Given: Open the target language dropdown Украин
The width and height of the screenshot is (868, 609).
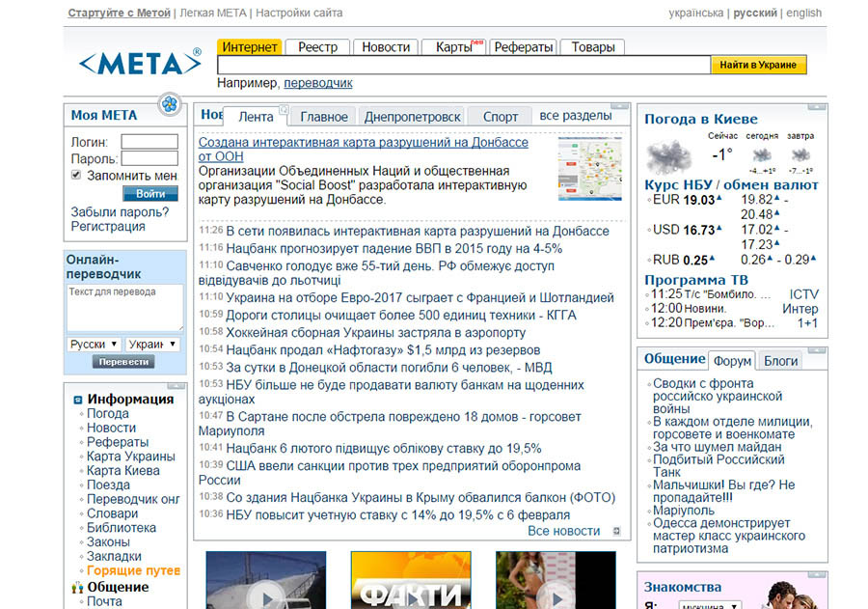Looking at the screenshot, I should pyautogui.click(x=151, y=345).
